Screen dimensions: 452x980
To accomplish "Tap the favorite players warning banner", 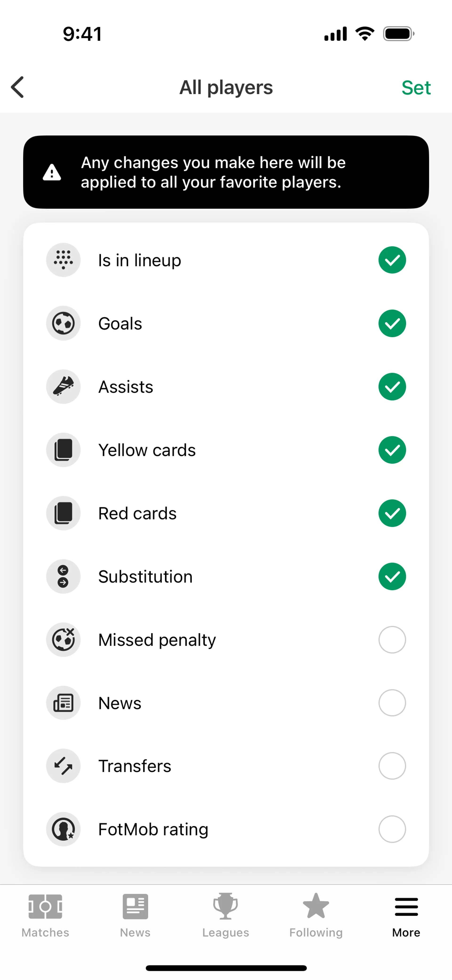I will click(x=226, y=172).
